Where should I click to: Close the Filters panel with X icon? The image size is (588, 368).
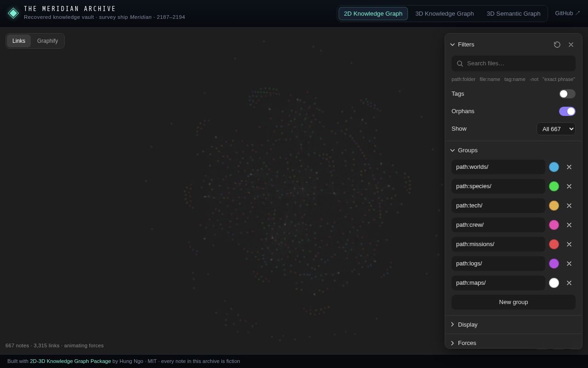(571, 45)
